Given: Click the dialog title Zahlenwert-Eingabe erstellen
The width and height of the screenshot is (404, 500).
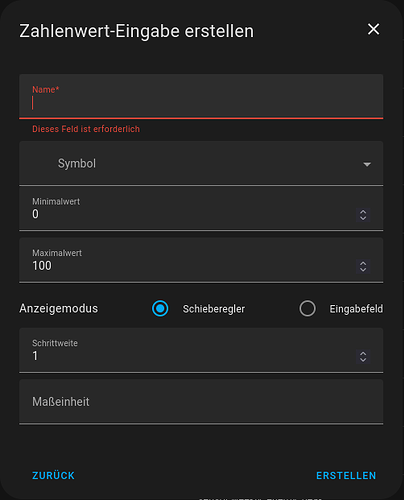Looking at the screenshot, I should (137, 31).
